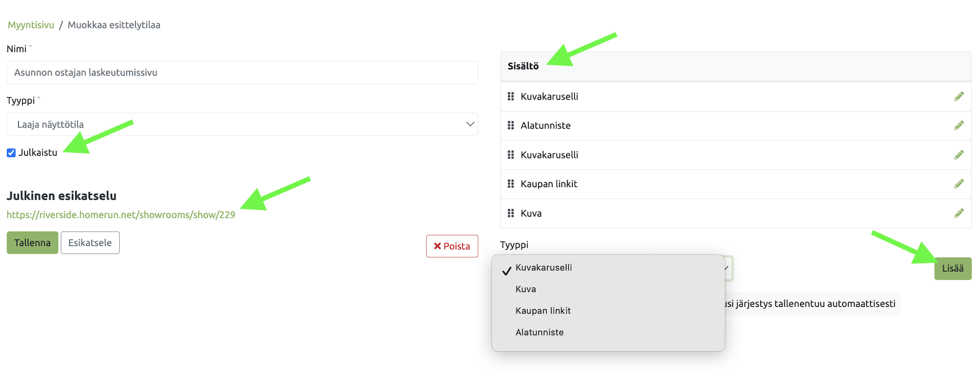Open the public showroom preview link

tap(121, 215)
